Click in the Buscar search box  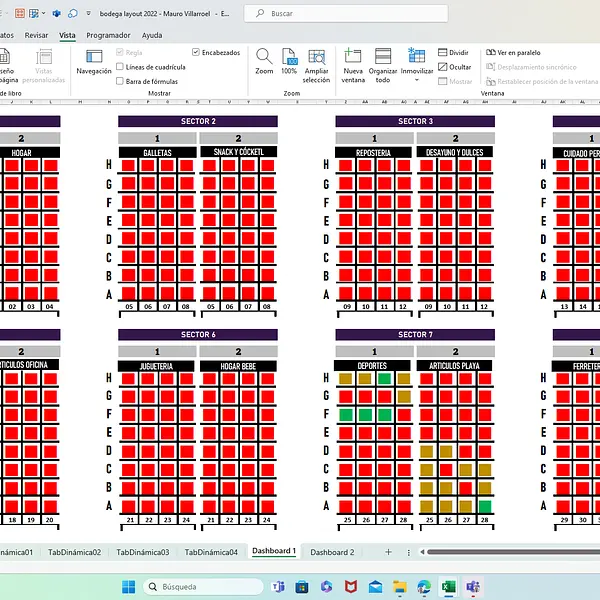pyautogui.click(x=346, y=13)
